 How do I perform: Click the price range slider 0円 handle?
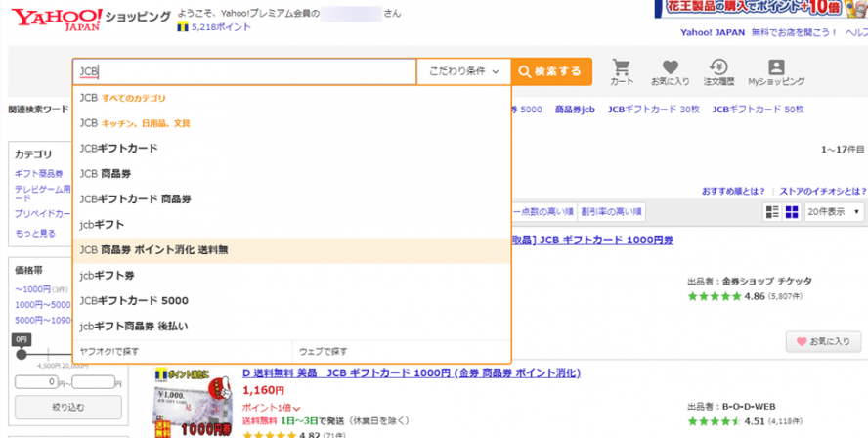pos(22,352)
